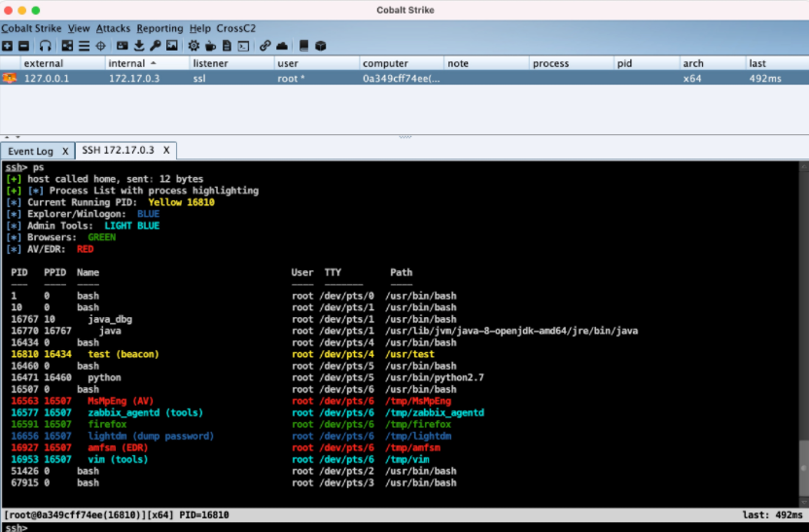Click the console vertical scrollbar
This screenshot has height=532, width=809.
804,335
